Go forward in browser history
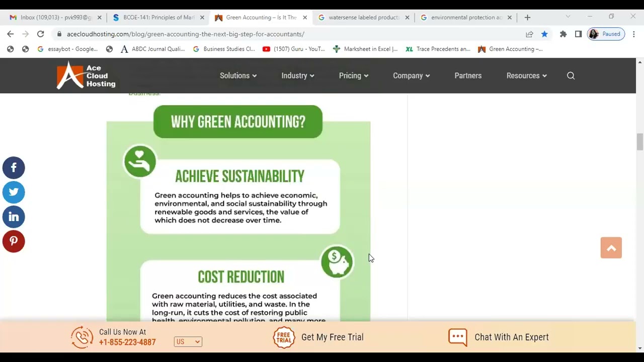This screenshot has height=362, width=644. click(25, 34)
